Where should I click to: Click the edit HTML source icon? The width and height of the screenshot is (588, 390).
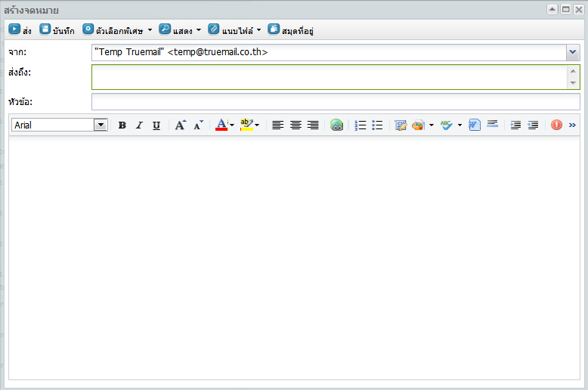[401, 125]
